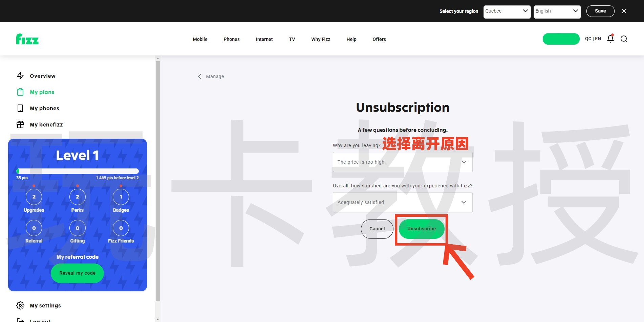The height and width of the screenshot is (322, 644).
Task: Click the Fizz logo
Action: pos(27,39)
